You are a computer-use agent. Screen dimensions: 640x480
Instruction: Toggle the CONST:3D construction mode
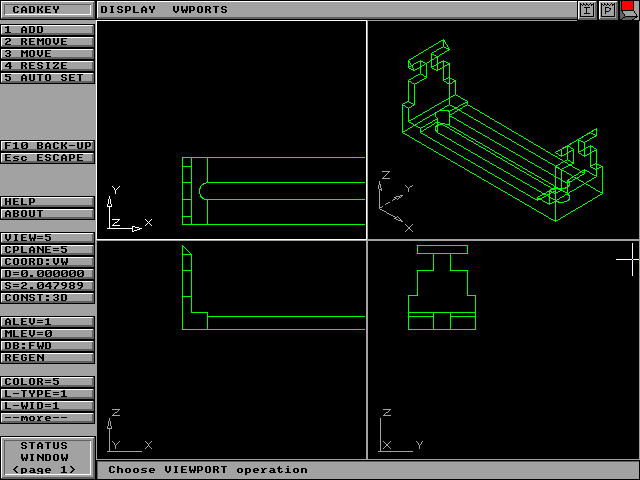click(x=48, y=298)
